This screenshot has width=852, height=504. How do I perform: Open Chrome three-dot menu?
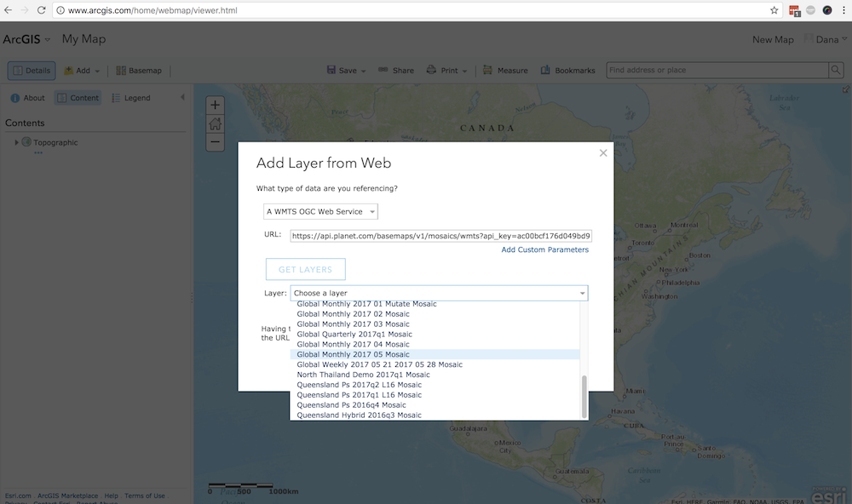(x=843, y=9)
